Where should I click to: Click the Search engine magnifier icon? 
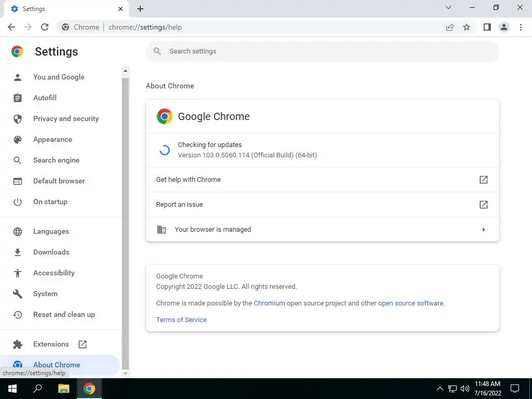point(18,161)
